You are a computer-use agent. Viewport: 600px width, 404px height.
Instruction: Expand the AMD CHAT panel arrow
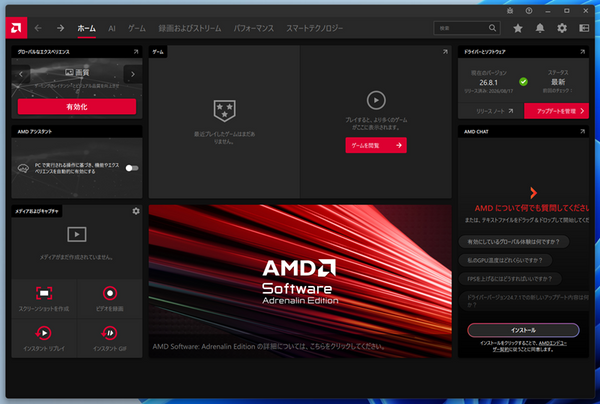(582, 132)
